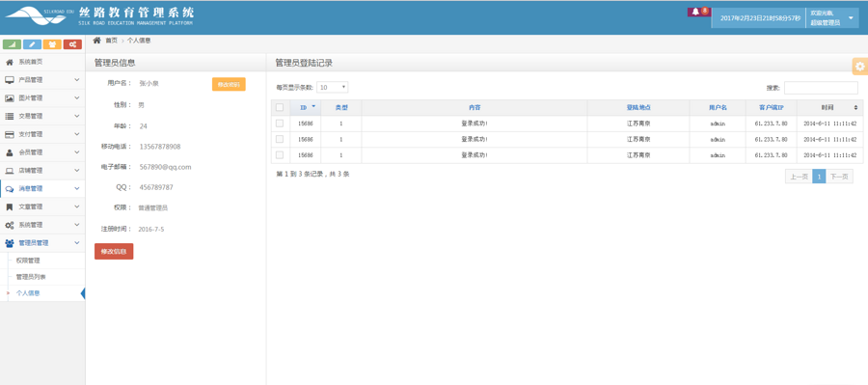
Task: Expand the 文章管理 chevron
Action: click(77, 206)
